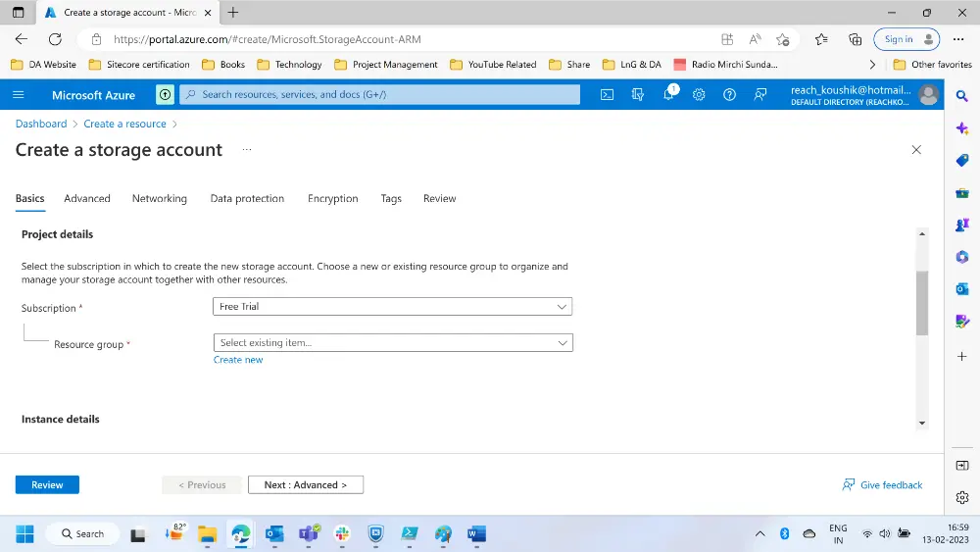Open the Windows Start menu
The width and height of the screenshot is (980, 552).
tap(25, 534)
